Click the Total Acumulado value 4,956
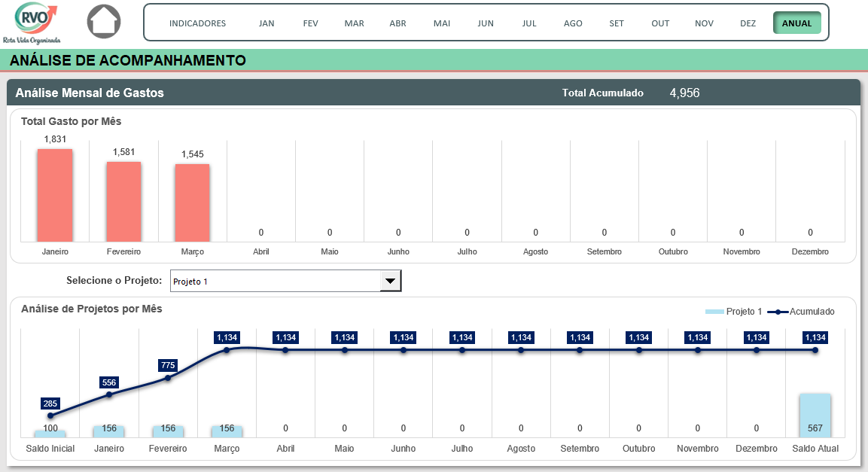 tap(685, 93)
